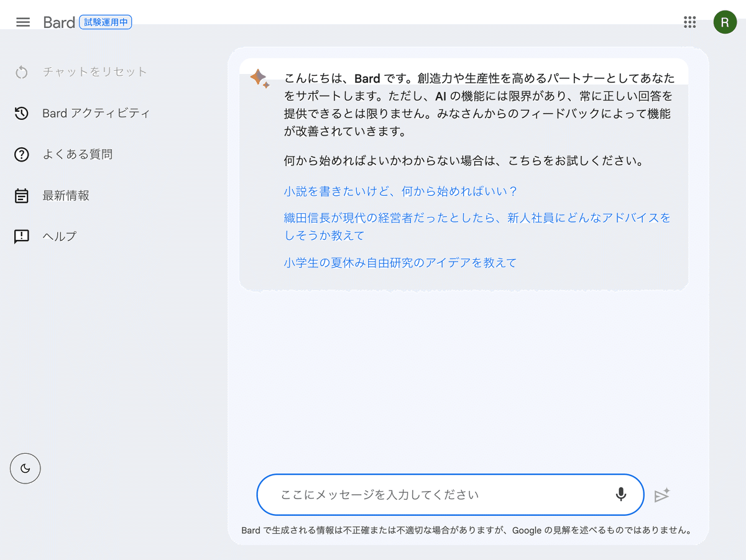Click the help feedback bubble icon
The height and width of the screenshot is (560, 746).
[22, 237]
